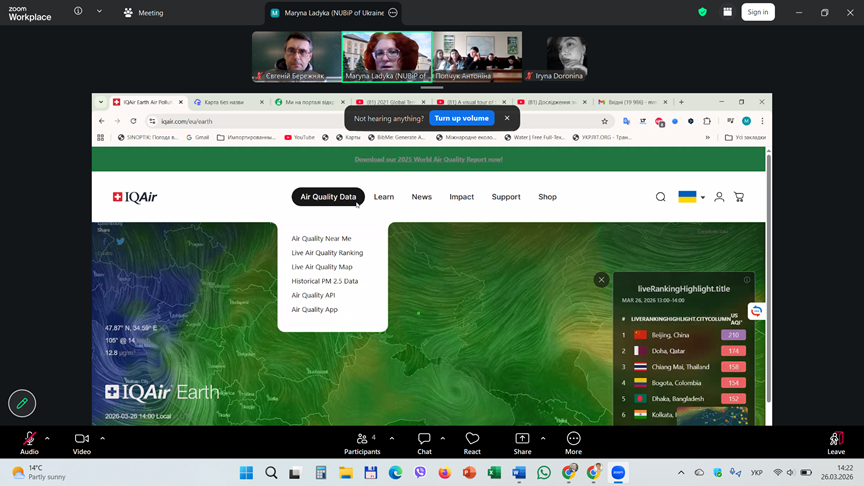Screen dimensions: 864x486
Task: Unmute the Zoom microphone Audio button
Action: 29,439
